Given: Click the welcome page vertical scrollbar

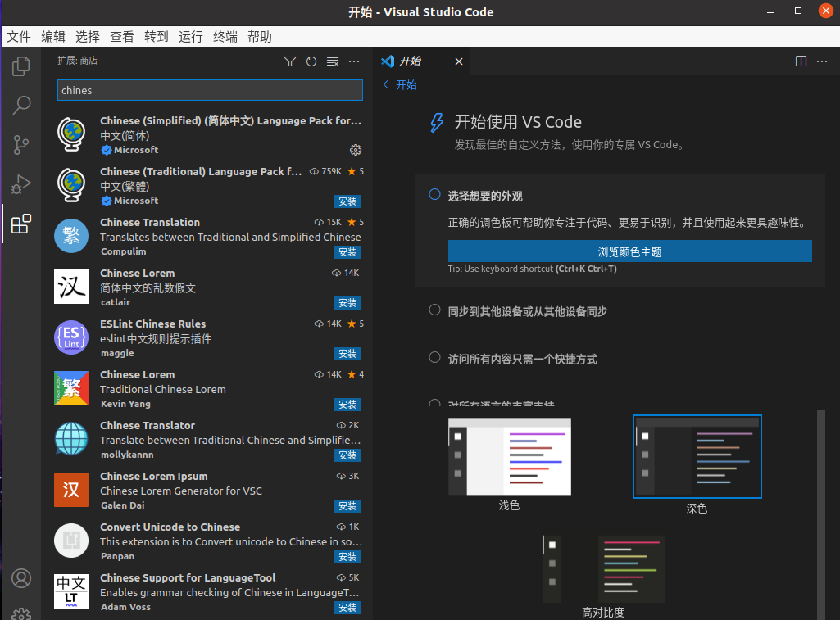Looking at the screenshot, I should click(x=820, y=514).
